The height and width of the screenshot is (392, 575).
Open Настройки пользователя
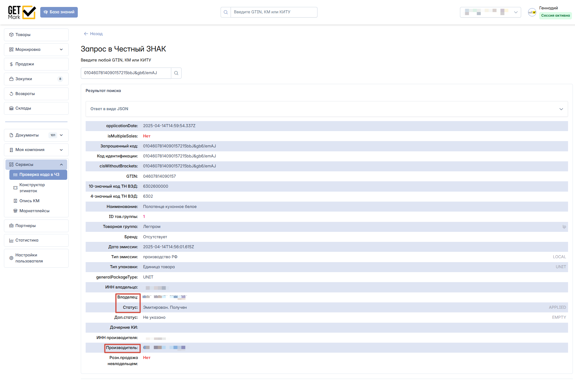point(36,258)
